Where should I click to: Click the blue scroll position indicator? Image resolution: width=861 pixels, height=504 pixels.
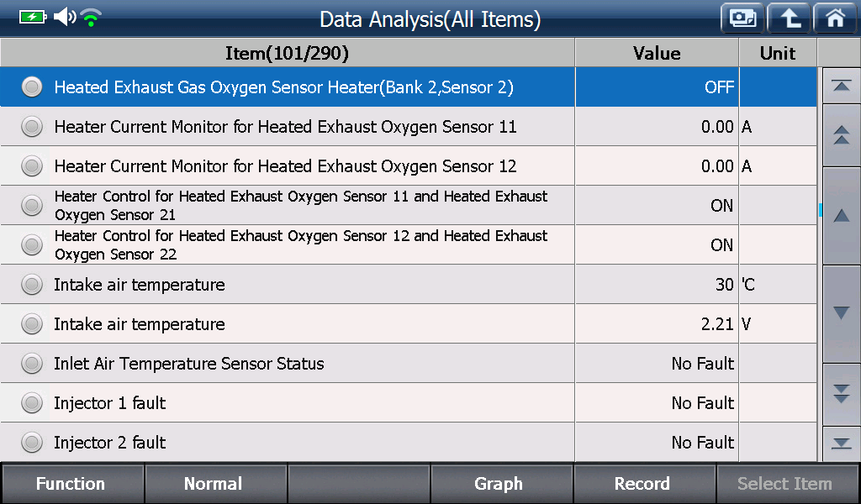pyautogui.click(x=821, y=209)
